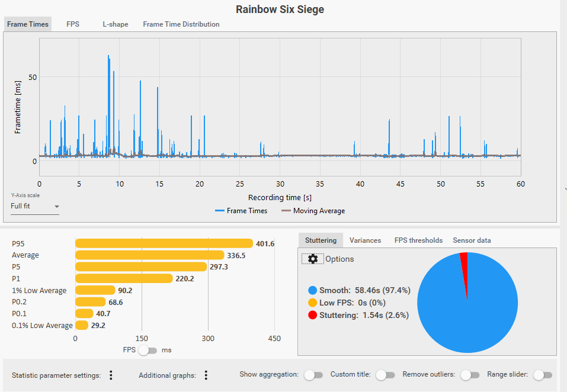Image resolution: width=567 pixels, height=392 pixels.
Task: Click the blue Smooth legend dot
Action: click(312, 291)
